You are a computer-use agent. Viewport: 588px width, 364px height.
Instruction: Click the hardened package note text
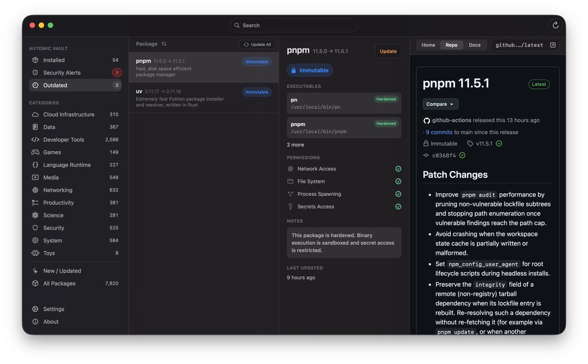pyautogui.click(x=343, y=243)
